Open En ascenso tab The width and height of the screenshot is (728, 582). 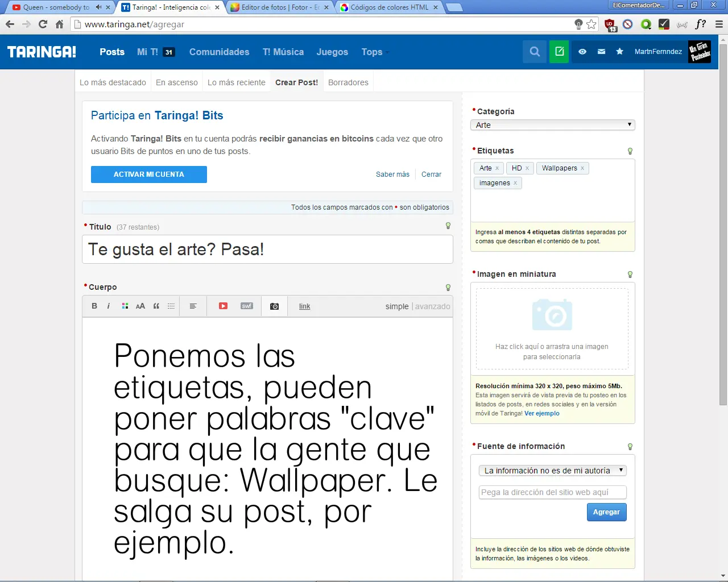pyautogui.click(x=177, y=82)
